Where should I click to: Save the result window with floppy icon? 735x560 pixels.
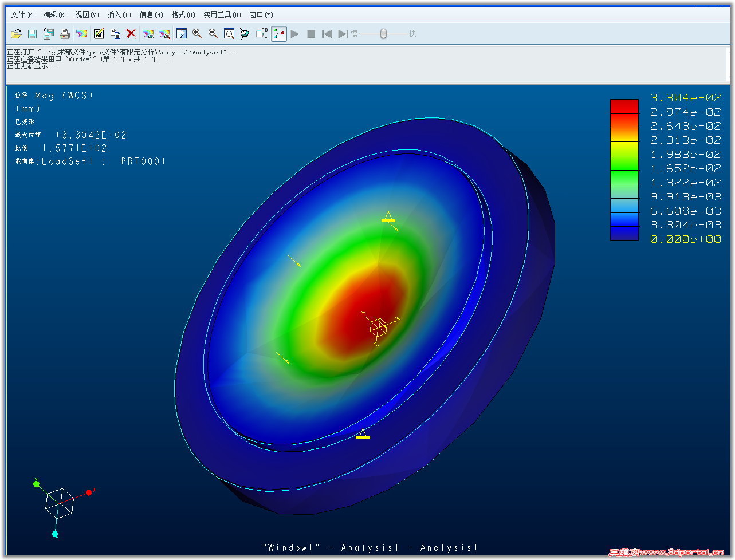click(32, 34)
